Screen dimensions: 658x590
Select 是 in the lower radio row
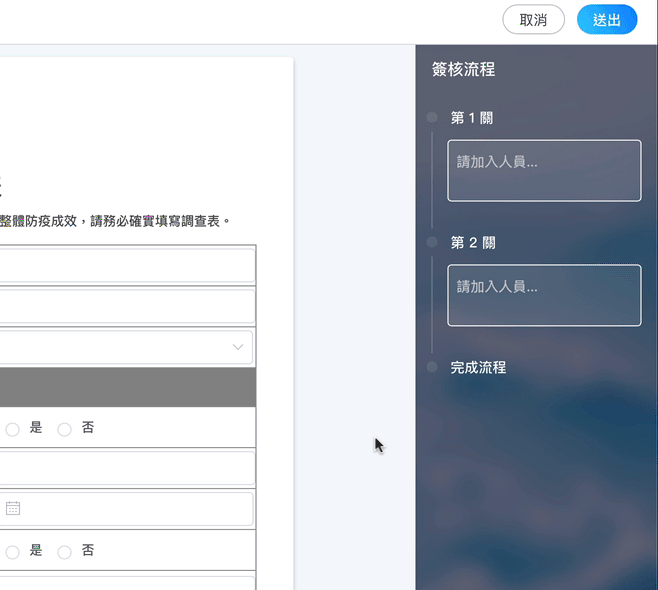pos(13,552)
